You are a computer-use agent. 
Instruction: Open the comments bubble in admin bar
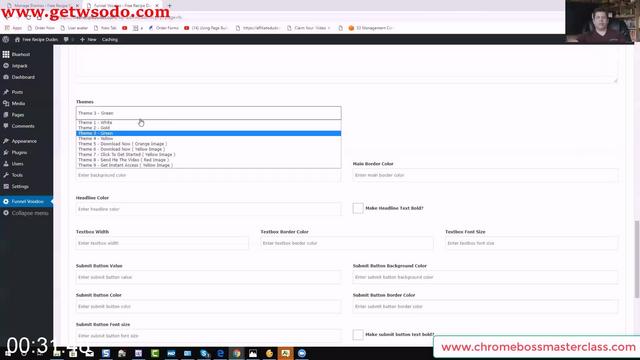[x=66, y=40]
